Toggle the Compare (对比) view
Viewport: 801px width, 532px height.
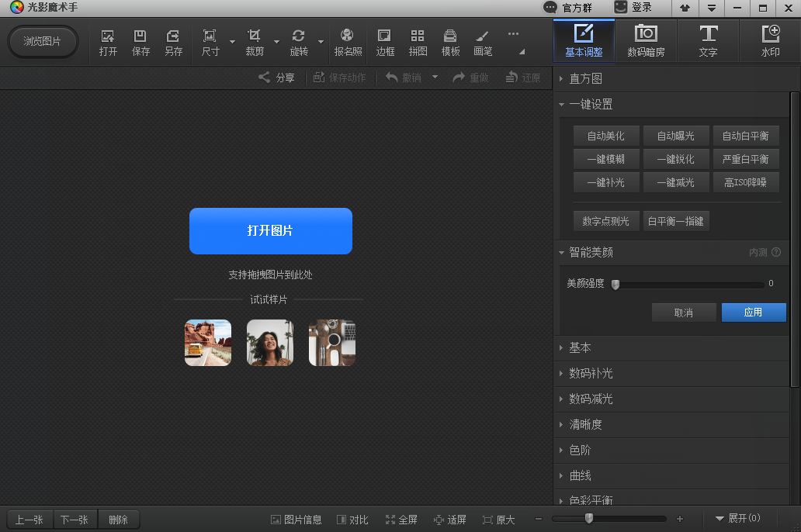pyautogui.click(x=352, y=520)
